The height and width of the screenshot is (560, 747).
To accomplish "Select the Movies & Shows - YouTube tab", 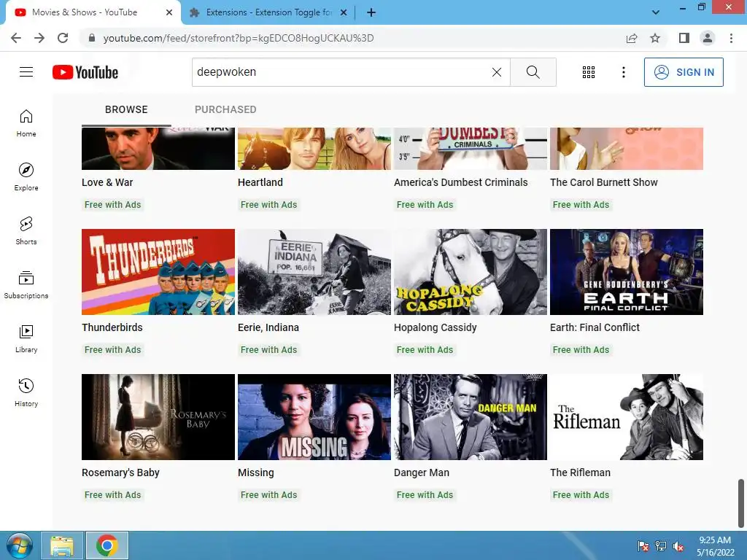I will [93, 12].
